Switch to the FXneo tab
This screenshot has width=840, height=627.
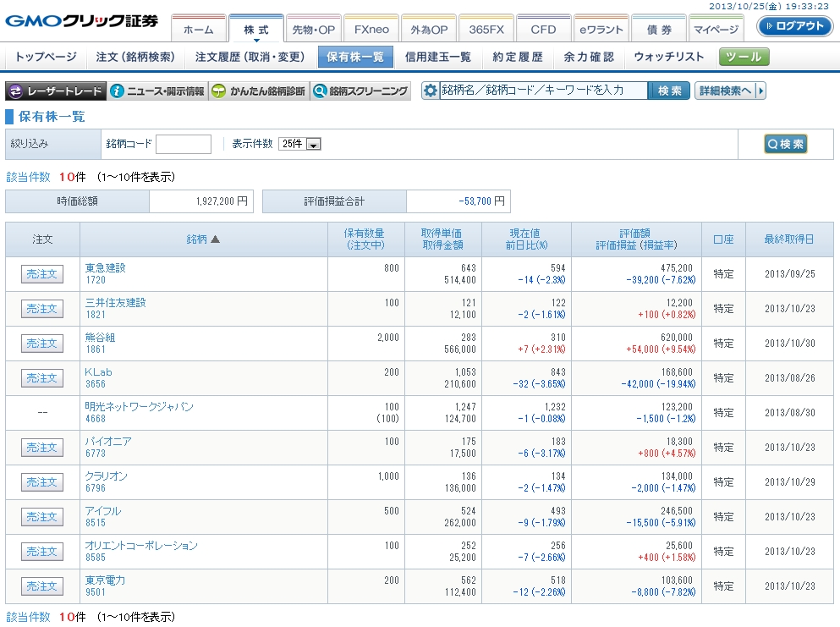pos(371,30)
